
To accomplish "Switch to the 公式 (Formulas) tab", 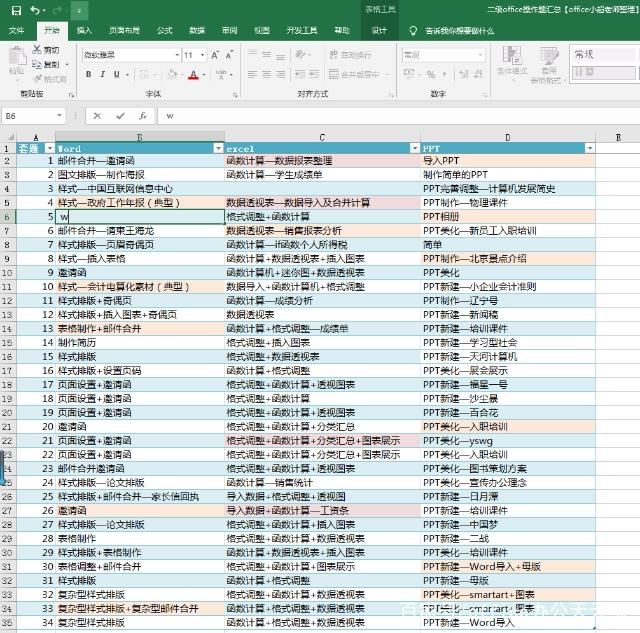I will click(x=164, y=30).
